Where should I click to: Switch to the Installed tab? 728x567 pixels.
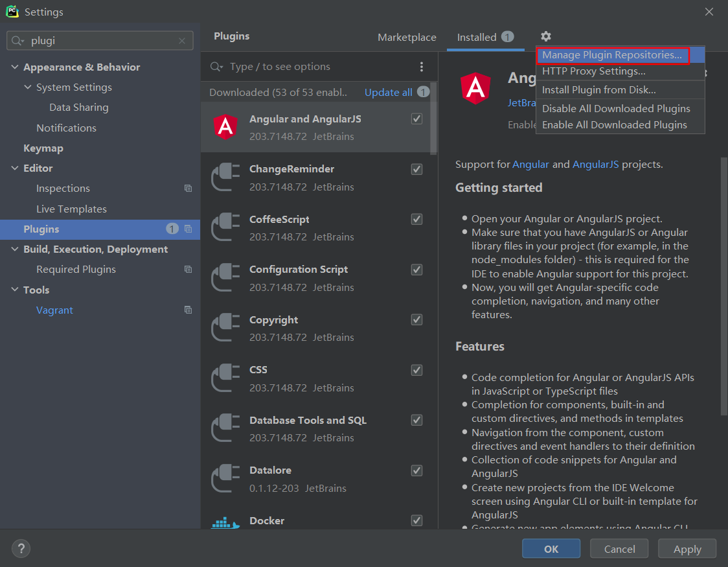pos(486,37)
